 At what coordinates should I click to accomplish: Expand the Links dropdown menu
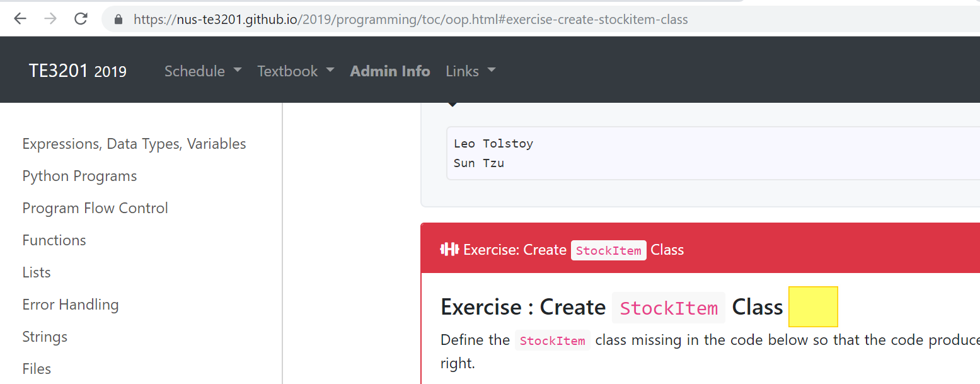pyautogui.click(x=470, y=71)
